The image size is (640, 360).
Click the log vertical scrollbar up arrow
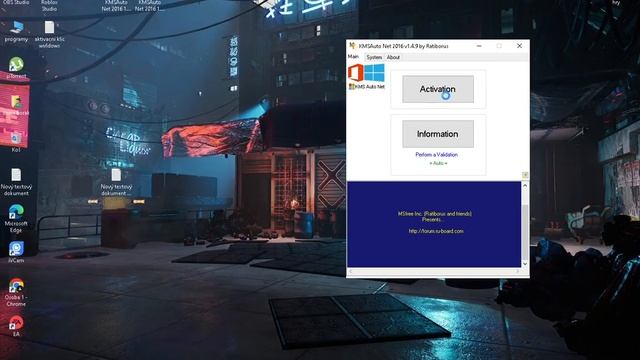tap(525, 186)
